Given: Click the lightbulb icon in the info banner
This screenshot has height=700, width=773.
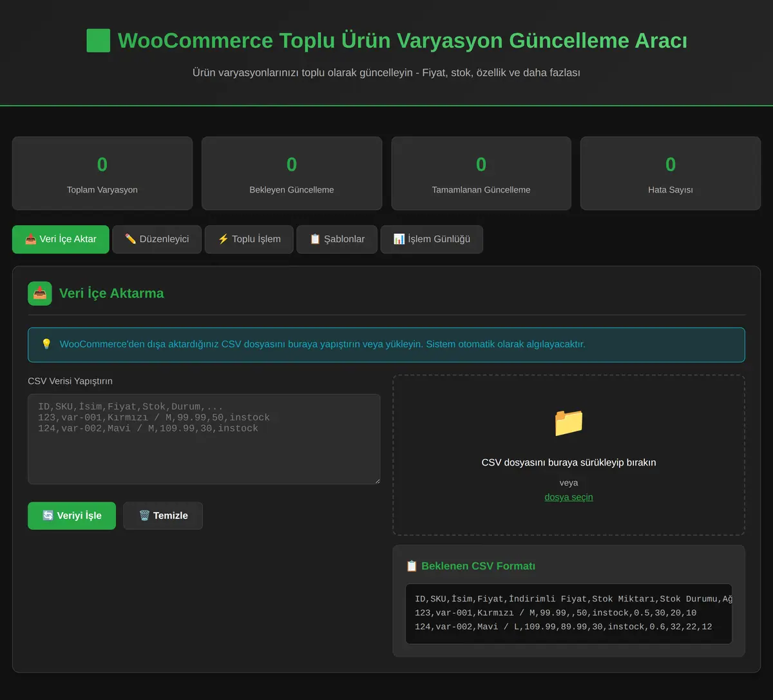Looking at the screenshot, I should 46,344.
